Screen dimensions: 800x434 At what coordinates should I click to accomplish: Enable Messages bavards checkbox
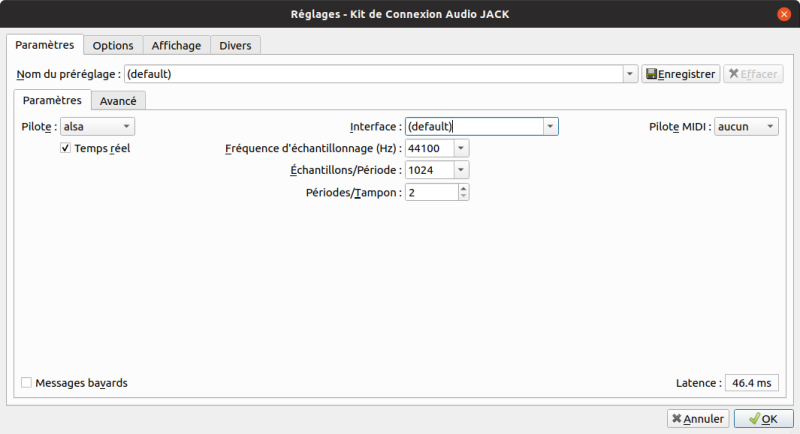(x=26, y=383)
